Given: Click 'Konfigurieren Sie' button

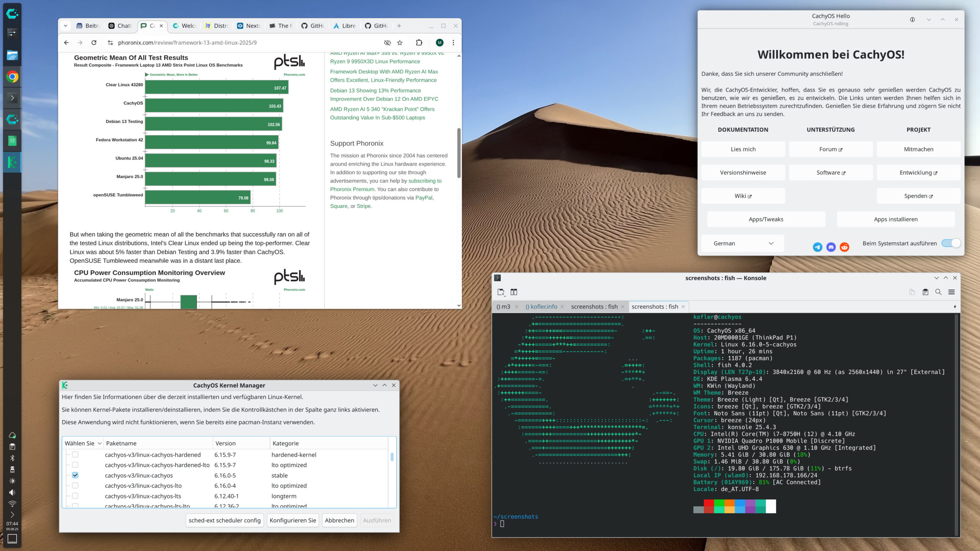Looking at the screenshot, I should click(293, 520).
